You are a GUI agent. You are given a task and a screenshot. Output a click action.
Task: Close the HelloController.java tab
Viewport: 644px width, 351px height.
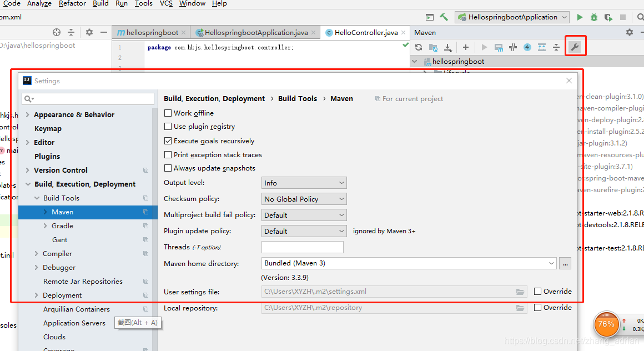pos(403,32)
